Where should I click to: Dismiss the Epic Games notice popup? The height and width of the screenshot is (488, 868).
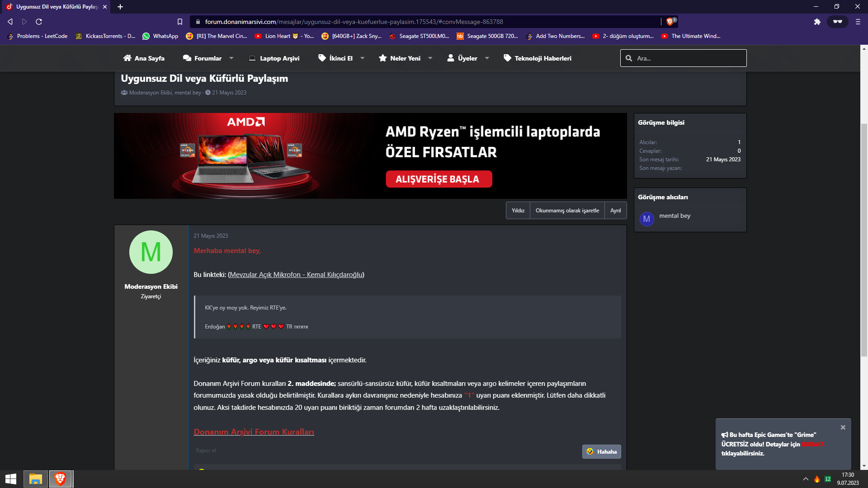843,427
